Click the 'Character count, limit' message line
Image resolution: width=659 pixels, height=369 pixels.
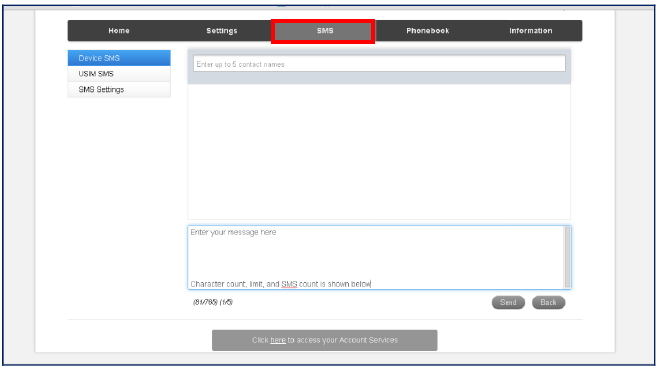tap(280, 284)
